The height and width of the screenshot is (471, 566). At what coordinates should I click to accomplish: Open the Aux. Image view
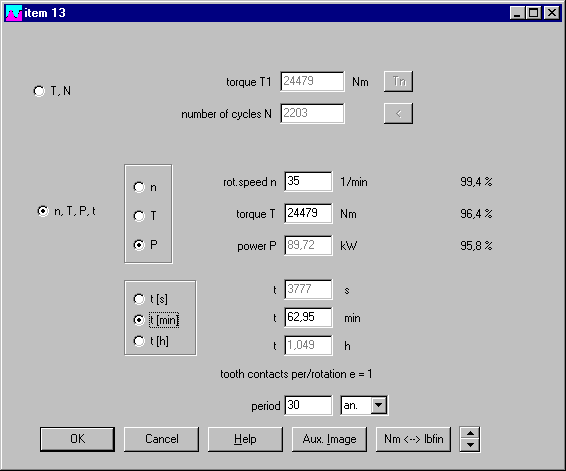click(x=329, y=439)
